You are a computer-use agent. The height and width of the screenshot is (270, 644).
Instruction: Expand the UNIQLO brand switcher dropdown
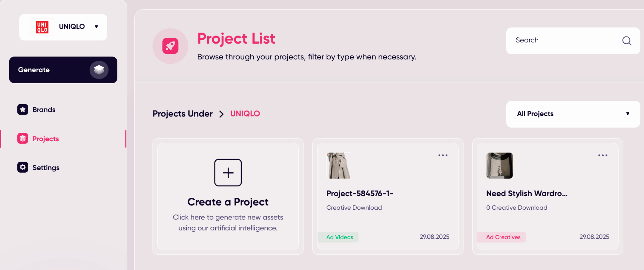point(96,27)
